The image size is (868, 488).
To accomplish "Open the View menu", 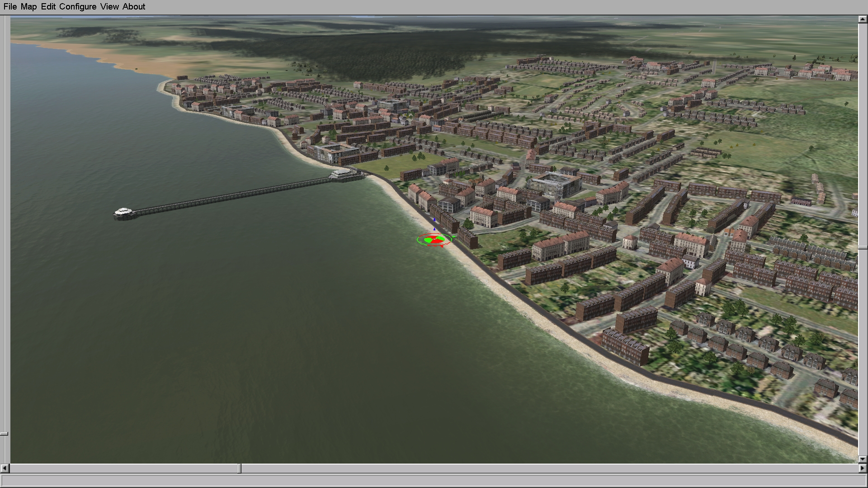I will tap(109, 7).
